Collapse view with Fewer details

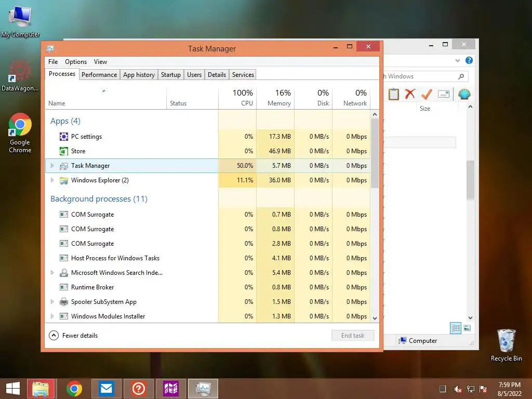pyautogui.click(x=73, y=335)
